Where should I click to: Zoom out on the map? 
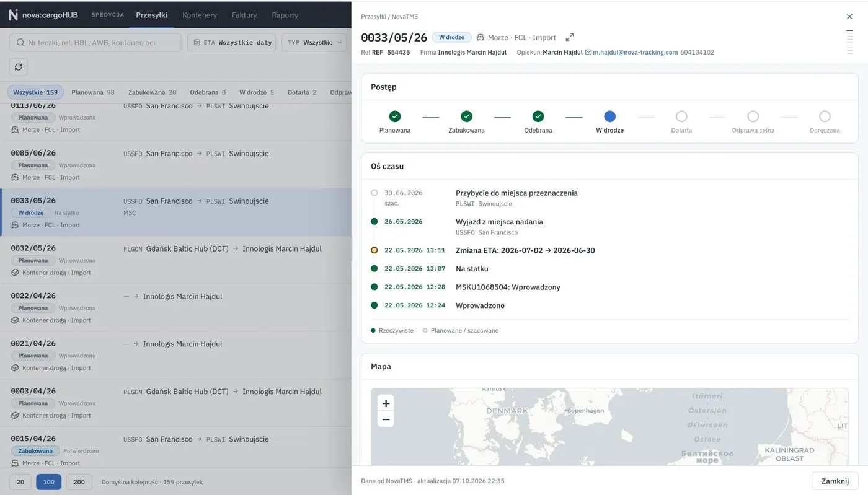pos(386,419)
